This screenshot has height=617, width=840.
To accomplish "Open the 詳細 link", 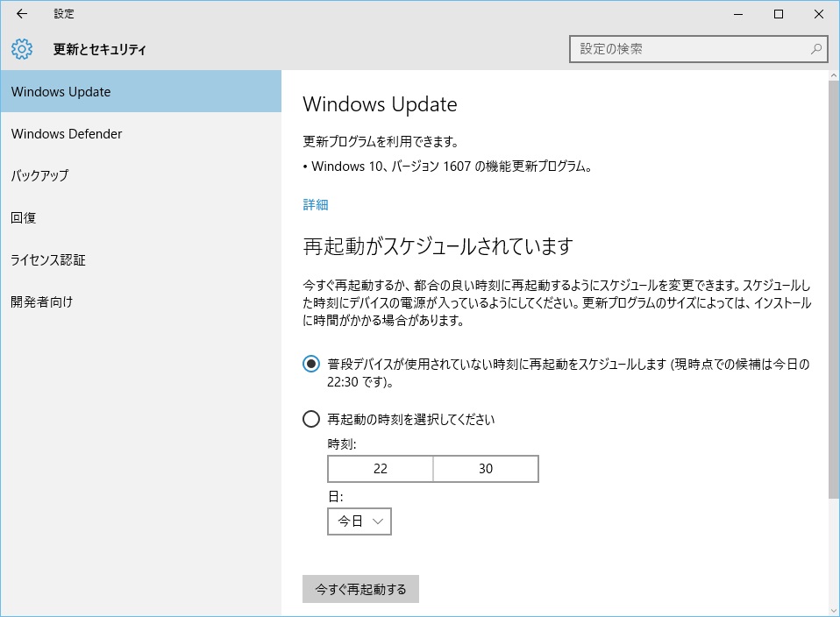I will tap(316, 204).
